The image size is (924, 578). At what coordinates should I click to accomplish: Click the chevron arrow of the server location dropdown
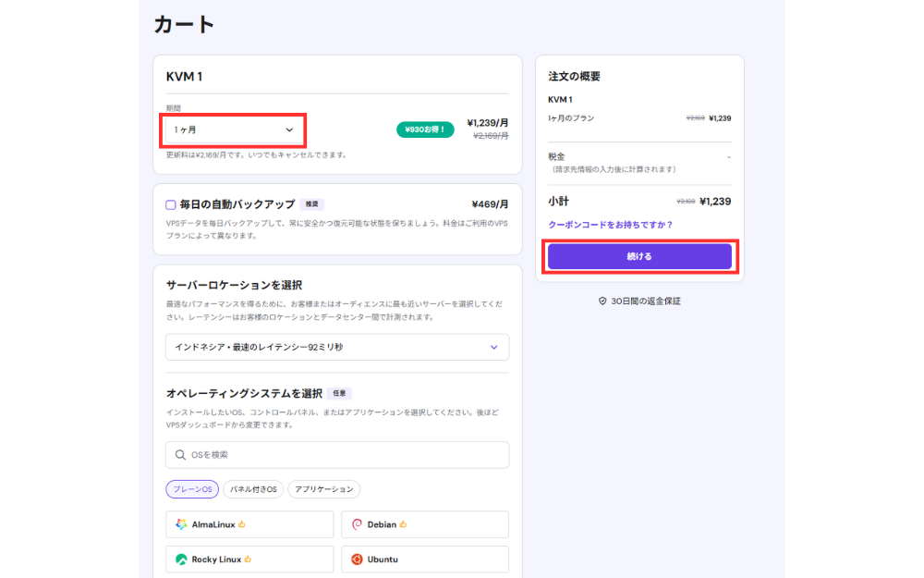point(493,348)
